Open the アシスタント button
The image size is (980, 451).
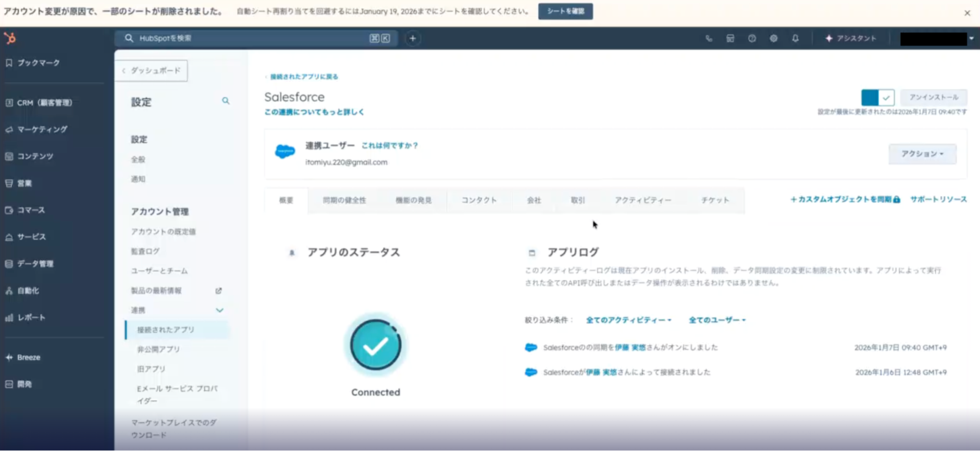tap(851, 38)
